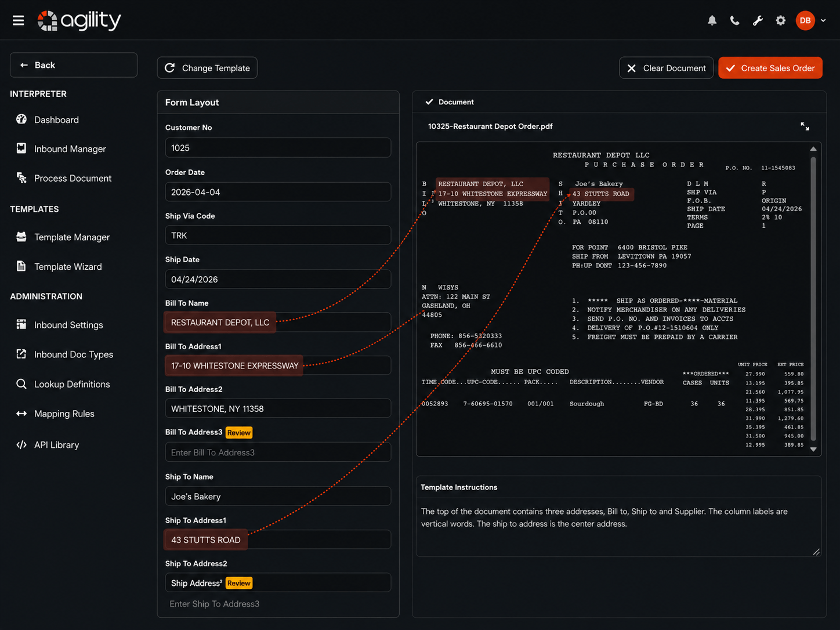
Task: Click the Inbound Doc Types icon
Action: [x=21, y=354]
